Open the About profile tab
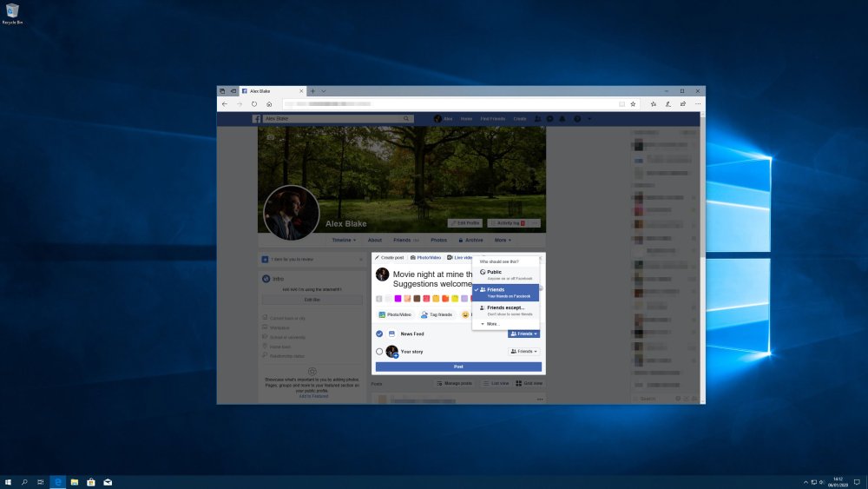Viewport: 868px width, 489px height. (375, 241)
